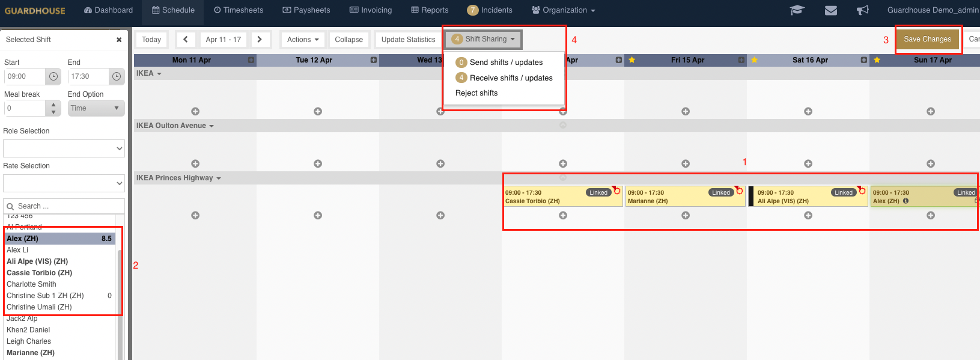Add a shift to IKEA on Sun 17 Apr
The width and height of the screenshot is (980, 360).
point(931,111)
